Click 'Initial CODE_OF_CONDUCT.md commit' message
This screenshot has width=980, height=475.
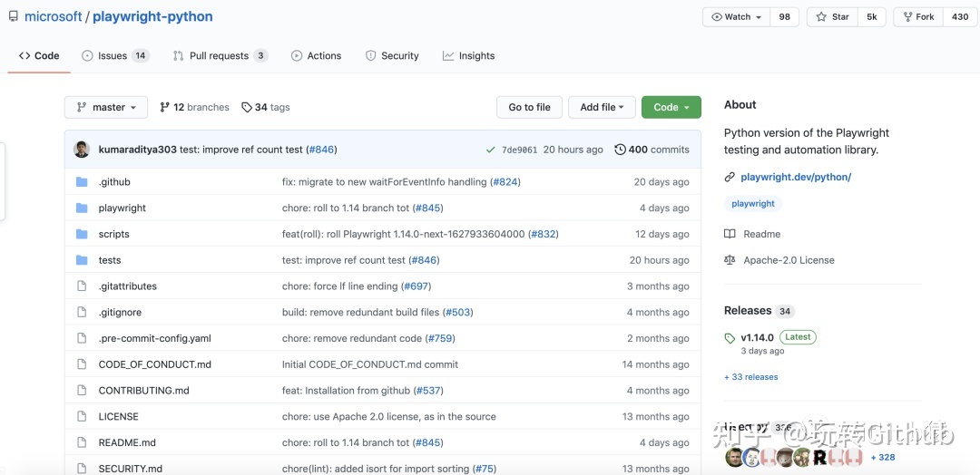coord(370,364)
